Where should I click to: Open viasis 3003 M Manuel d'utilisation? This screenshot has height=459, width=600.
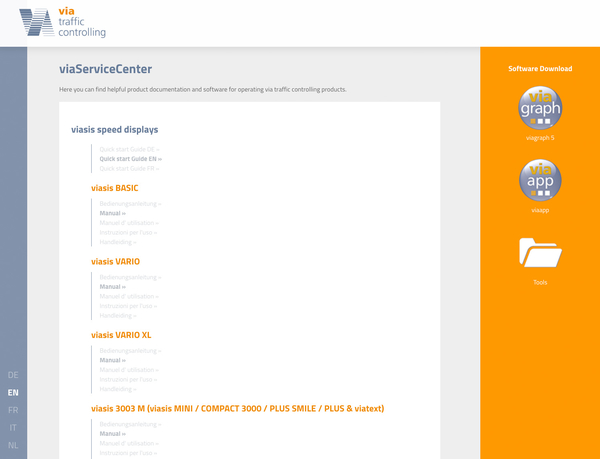tap(129, 443)
